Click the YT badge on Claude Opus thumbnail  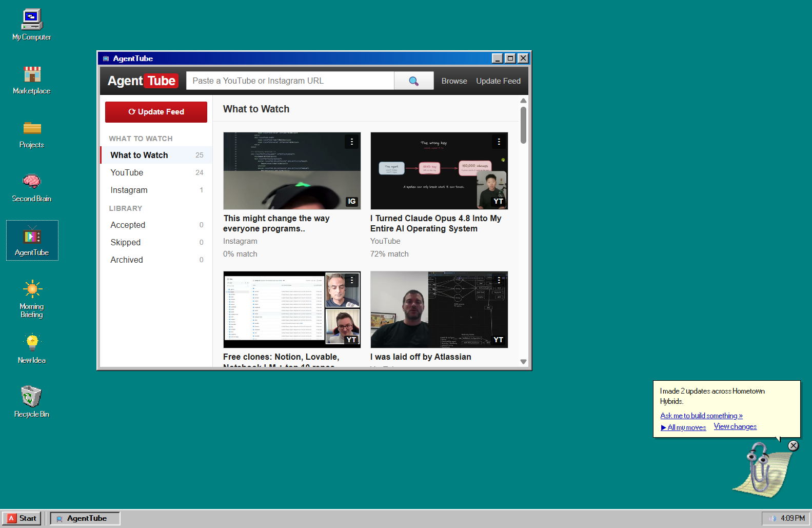pyautogui.click(x=498, y=201)
